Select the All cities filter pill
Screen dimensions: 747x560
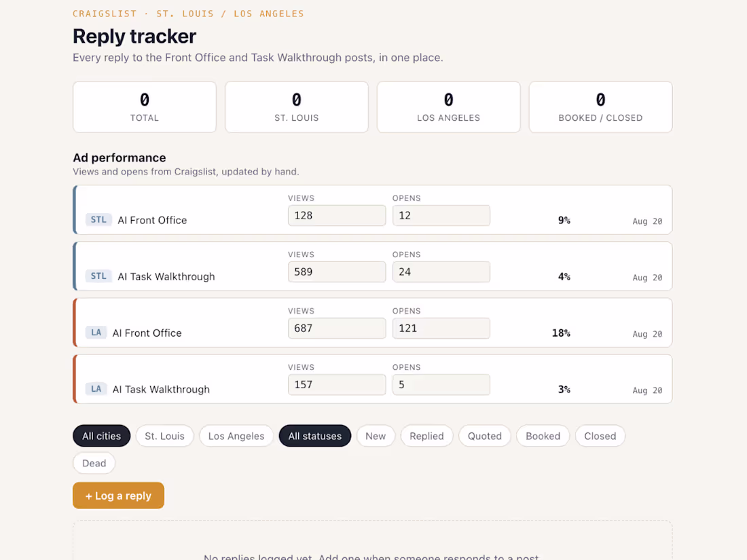(101, 436)
